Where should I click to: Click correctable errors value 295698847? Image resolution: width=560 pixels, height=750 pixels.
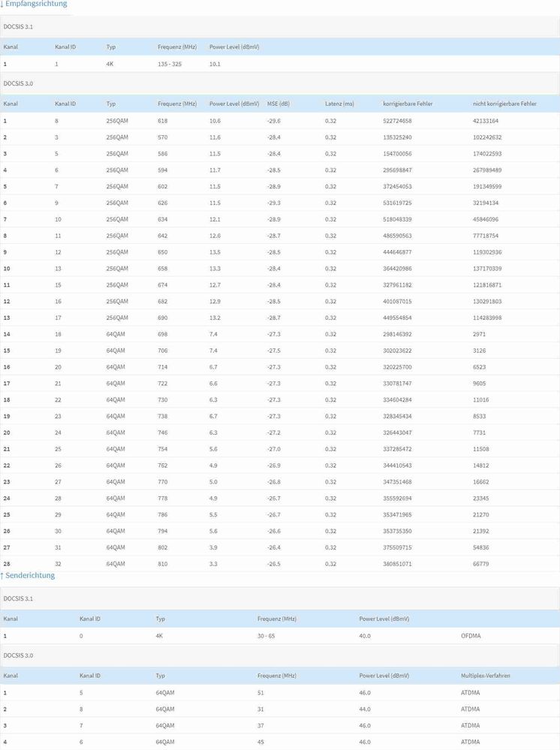tap(397, 170)
